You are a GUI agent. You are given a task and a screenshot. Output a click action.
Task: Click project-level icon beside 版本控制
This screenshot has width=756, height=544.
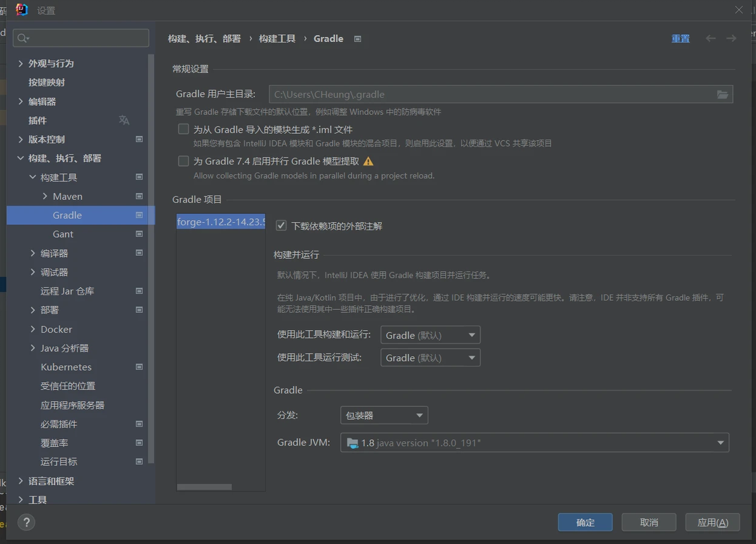(140, 140)
